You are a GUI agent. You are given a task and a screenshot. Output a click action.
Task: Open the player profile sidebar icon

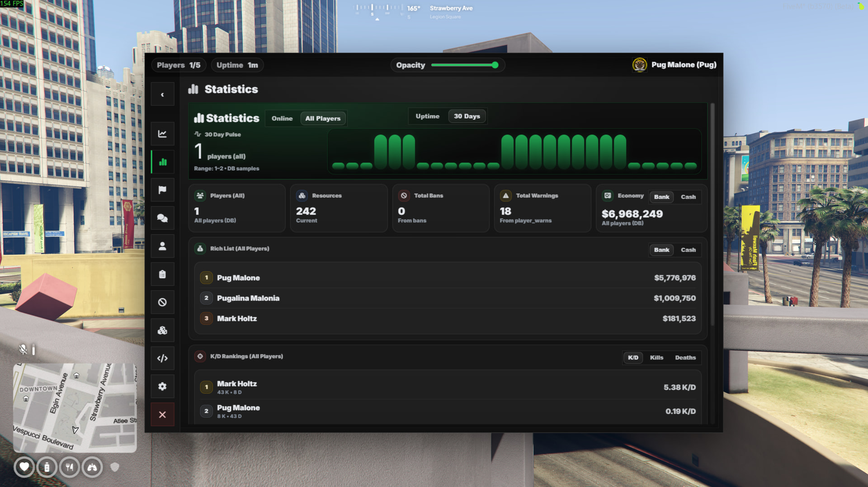pyautogui.click(x=162, y=246)
